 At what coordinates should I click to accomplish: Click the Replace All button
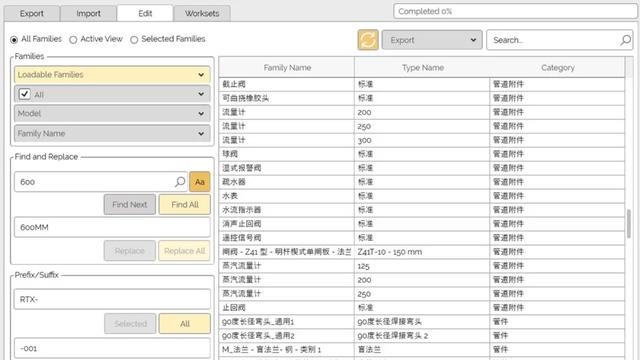(x=185, y=251)
